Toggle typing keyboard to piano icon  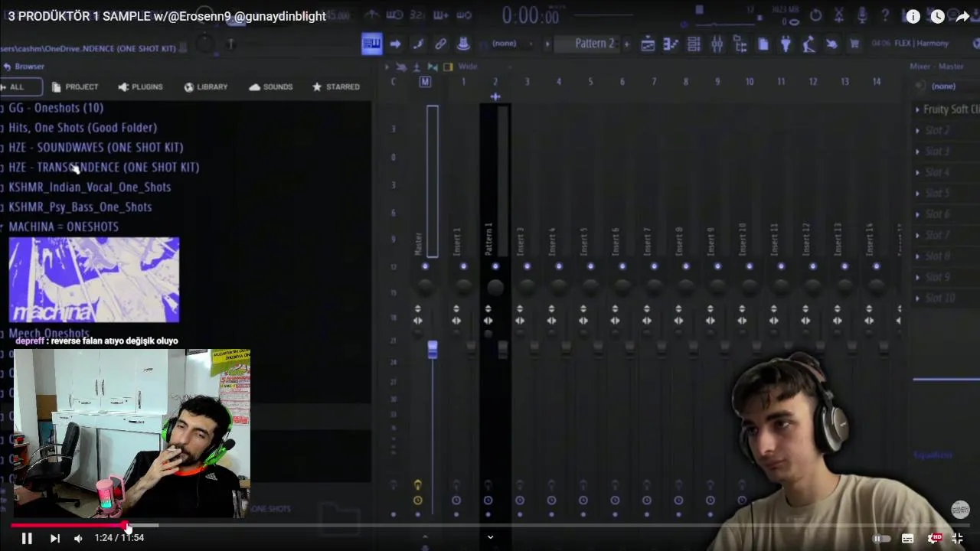pos(371,44)
